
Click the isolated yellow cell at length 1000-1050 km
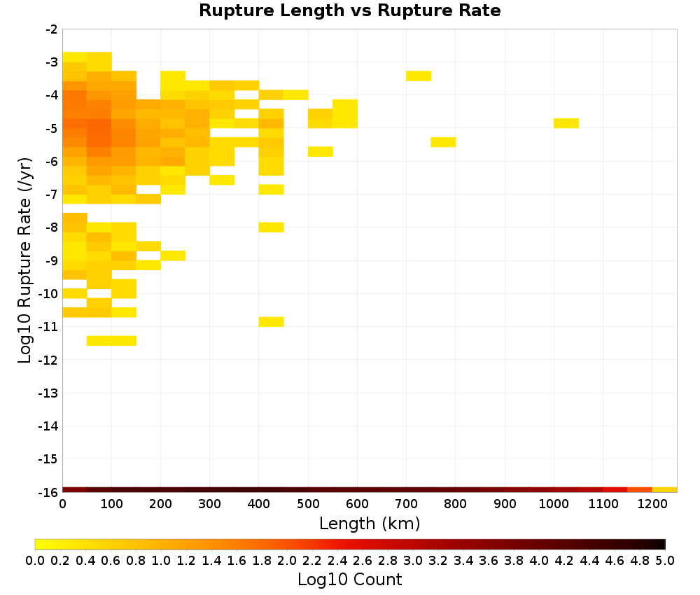coord(566,123)
